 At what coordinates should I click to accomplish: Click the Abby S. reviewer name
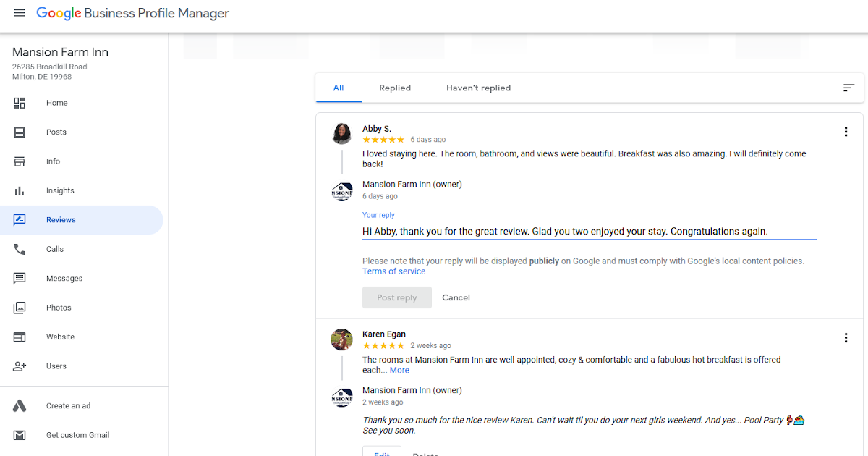(377, 129)
